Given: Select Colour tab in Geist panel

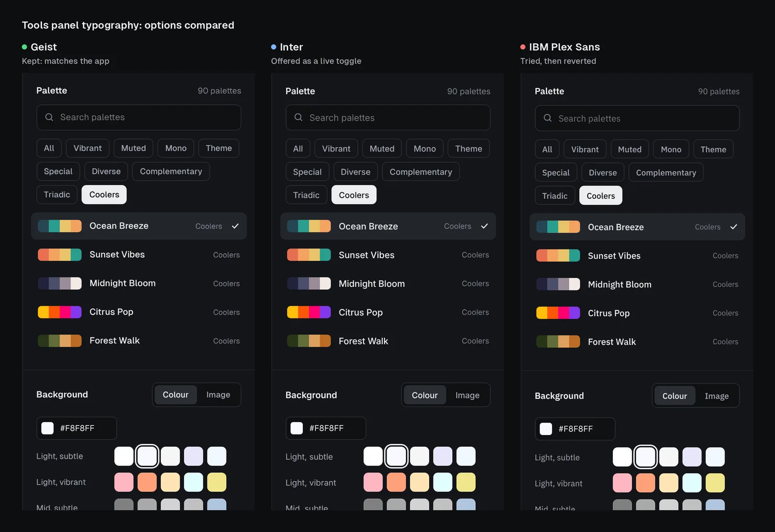Looking at the screenshot, I should click(175, 395).
